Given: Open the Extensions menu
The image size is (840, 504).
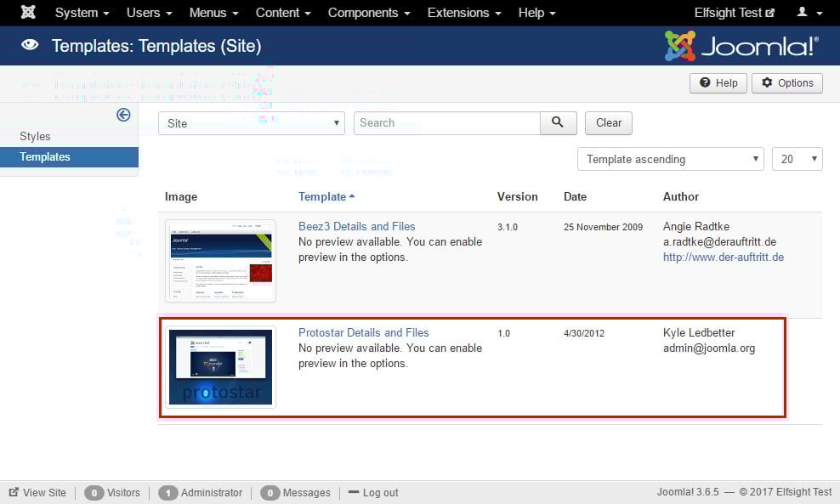Looking at the screenshot, I should tap(464, 12).
